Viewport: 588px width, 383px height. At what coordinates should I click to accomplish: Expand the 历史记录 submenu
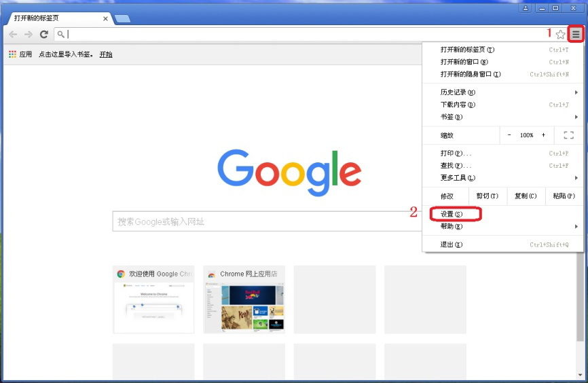tap(502, 92)
